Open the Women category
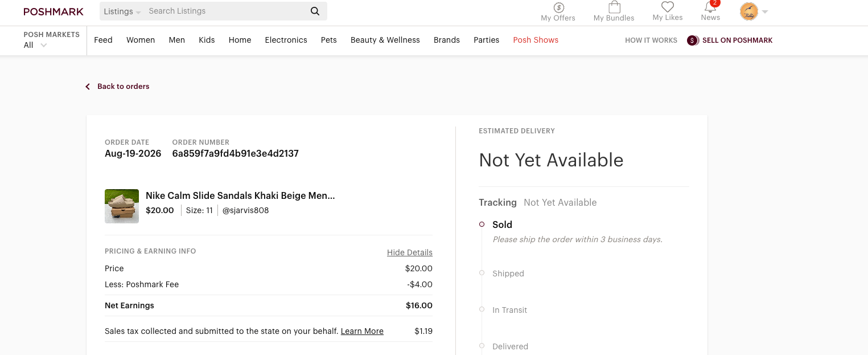Screen dimensions: 868x355 [141, 40]
